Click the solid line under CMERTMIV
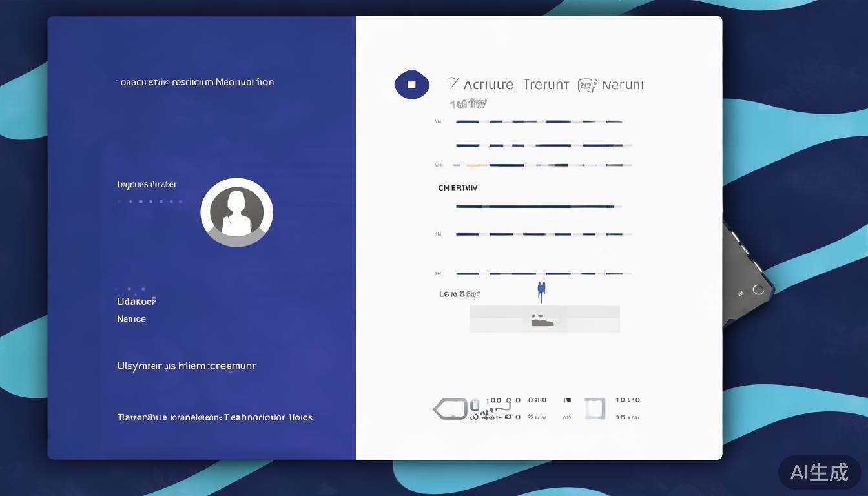Screen dimensions: 868x496 tap(536, 207)
